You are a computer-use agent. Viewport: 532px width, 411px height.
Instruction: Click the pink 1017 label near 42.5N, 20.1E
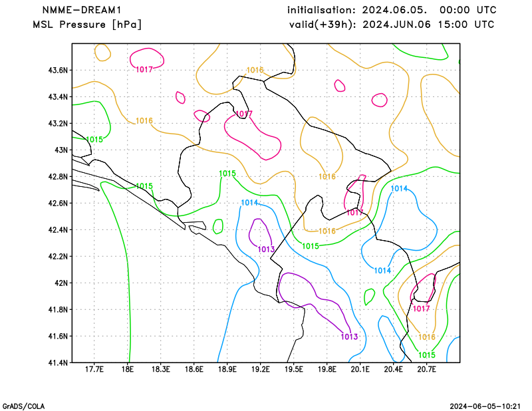click(355, 212)
